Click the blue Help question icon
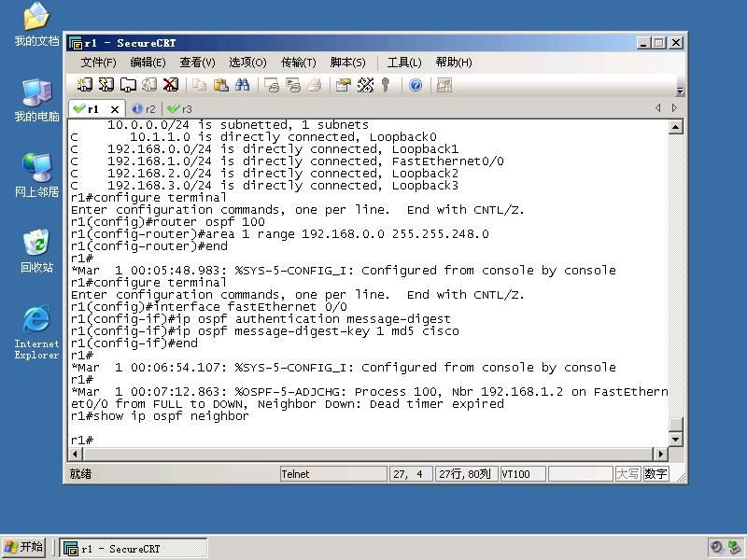The height and width of the screenshot is (560, 747). [x=416, y=85]
